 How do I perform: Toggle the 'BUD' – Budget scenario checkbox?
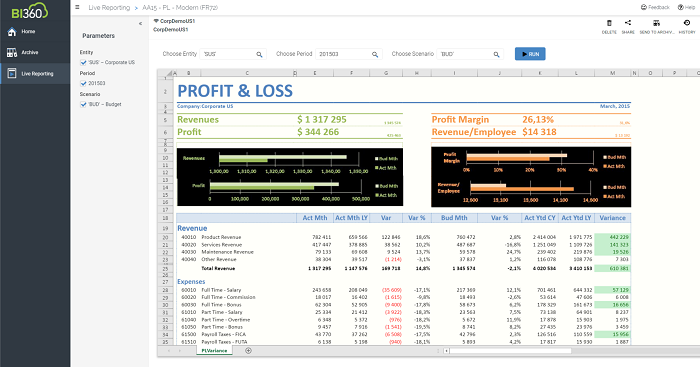tap(83, 104)
